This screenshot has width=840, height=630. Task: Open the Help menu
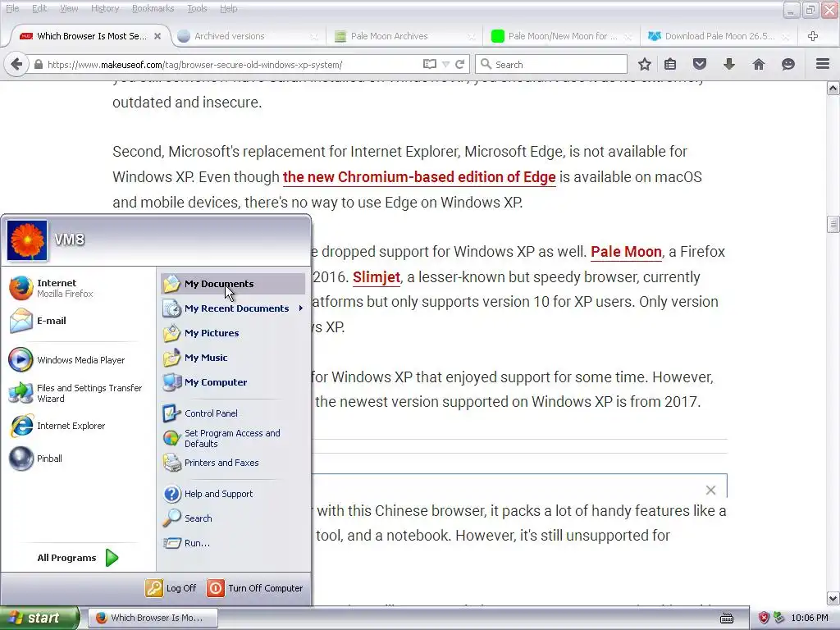228,8
